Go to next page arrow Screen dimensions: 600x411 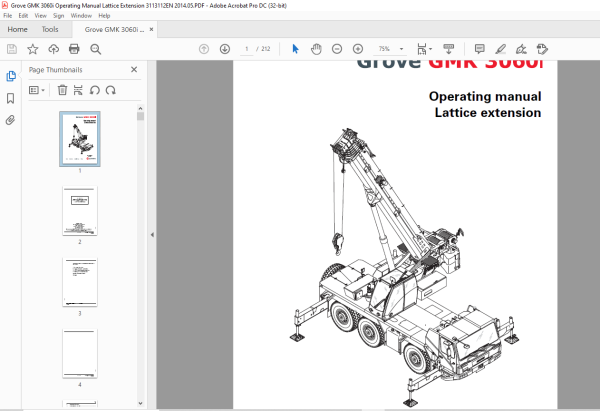coord(225,49)
